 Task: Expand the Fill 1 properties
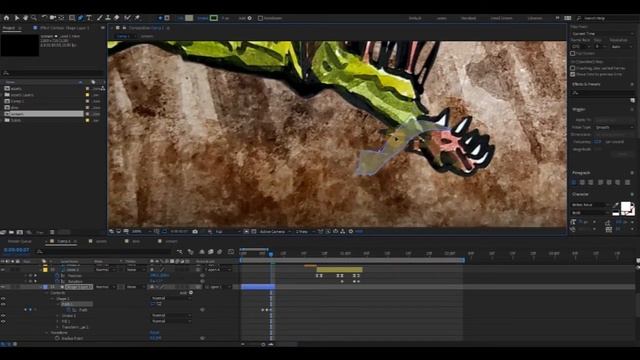tap(58, 321)
